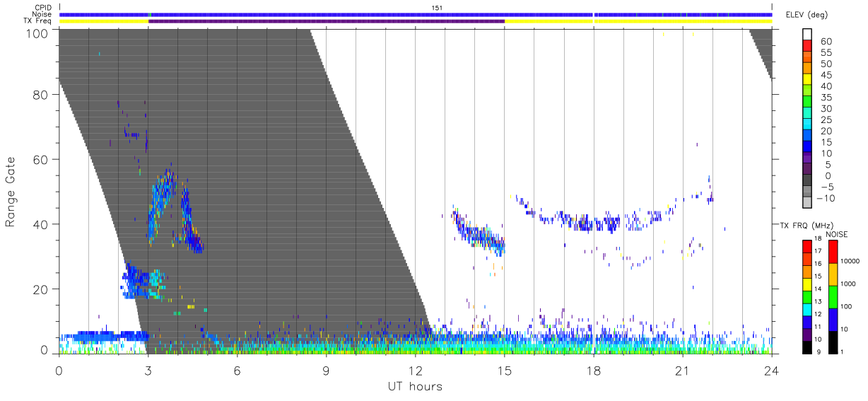Click x-axis tick label "24"
This screenshot has height=401, width=868.
771,371
